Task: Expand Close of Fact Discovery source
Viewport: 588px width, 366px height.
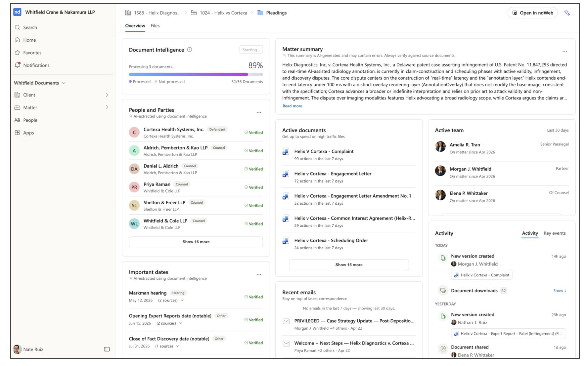Action: tap(178, 346)
